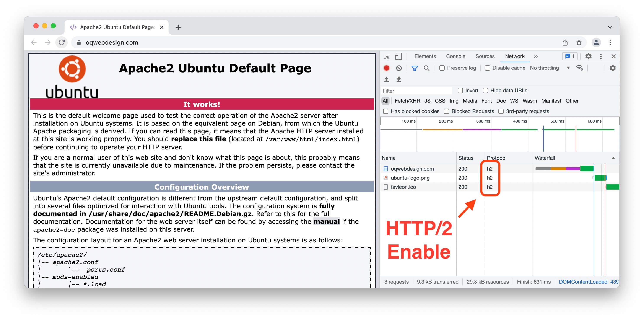Share this page using the share icon
644x320 pixels.
point(565,42)
